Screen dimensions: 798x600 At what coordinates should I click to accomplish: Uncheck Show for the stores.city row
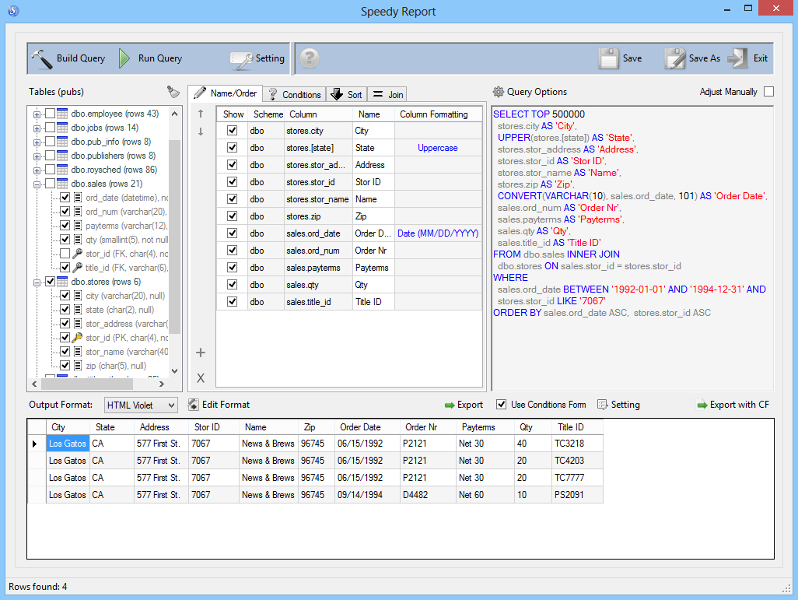pos(232,131)
